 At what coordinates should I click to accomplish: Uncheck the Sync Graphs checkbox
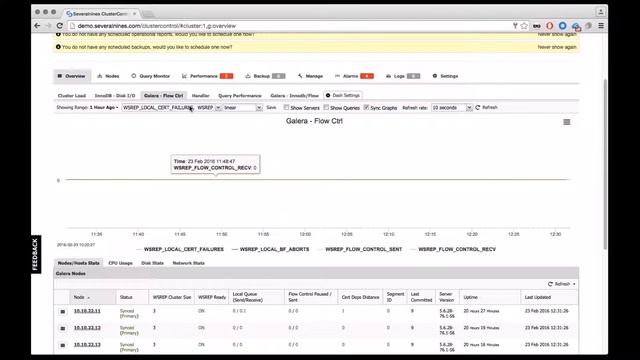366,107
